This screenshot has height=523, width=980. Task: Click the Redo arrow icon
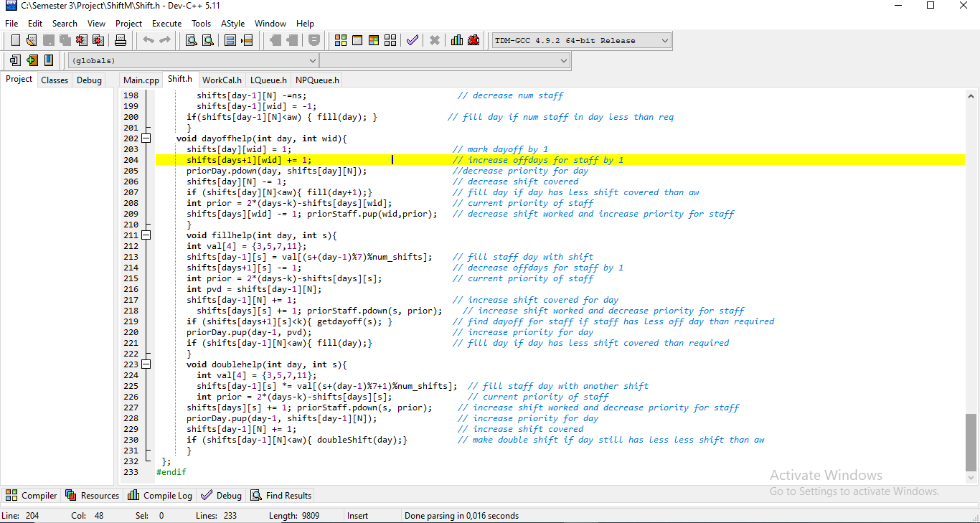165,41
